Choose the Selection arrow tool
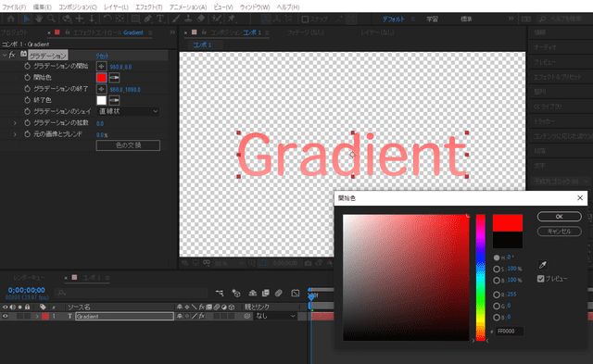 pyautogui.click(x=27, y=19)
